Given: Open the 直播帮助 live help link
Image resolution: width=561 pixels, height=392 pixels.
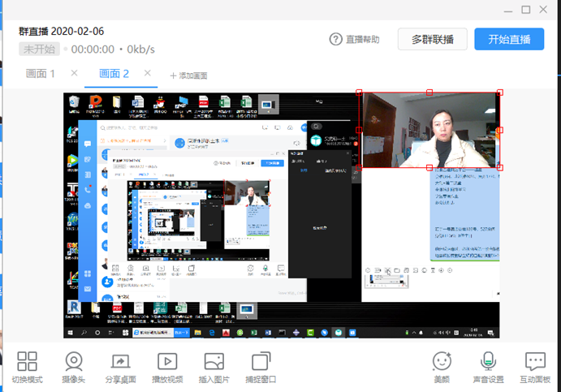Looking at the screenshot, I should pos(354,39).
